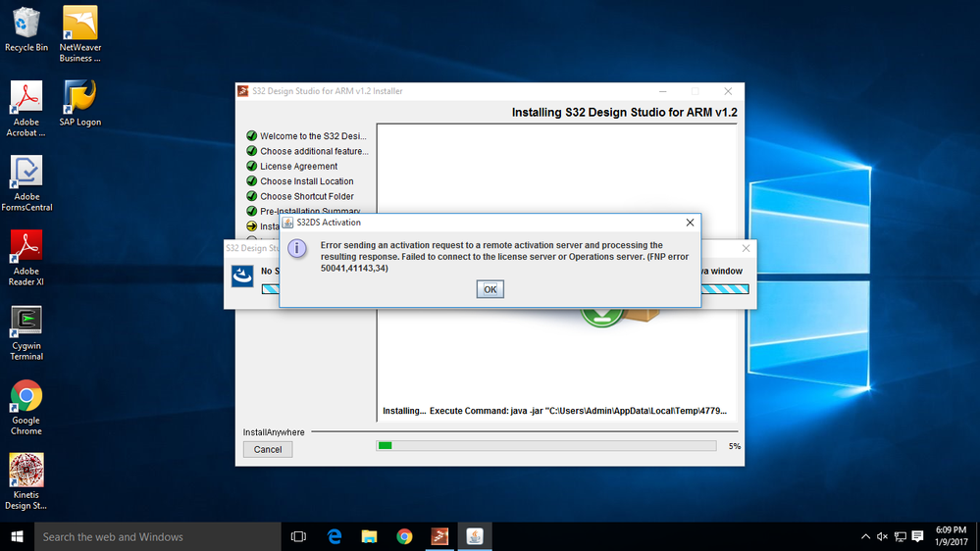Open Chrome from the taskbar
This screenshot has height=551, width=980.
pos(404,536)
